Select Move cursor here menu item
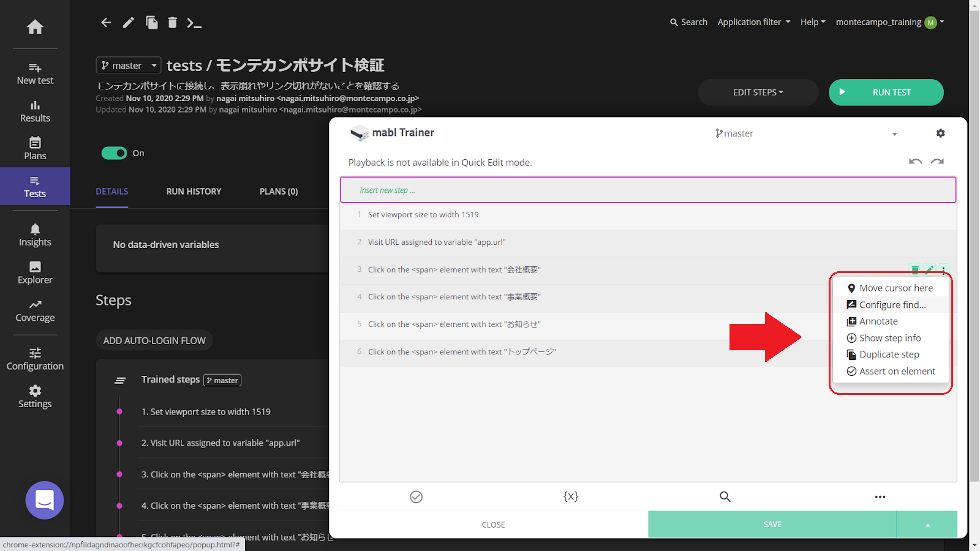 click(x=890, y=288)
